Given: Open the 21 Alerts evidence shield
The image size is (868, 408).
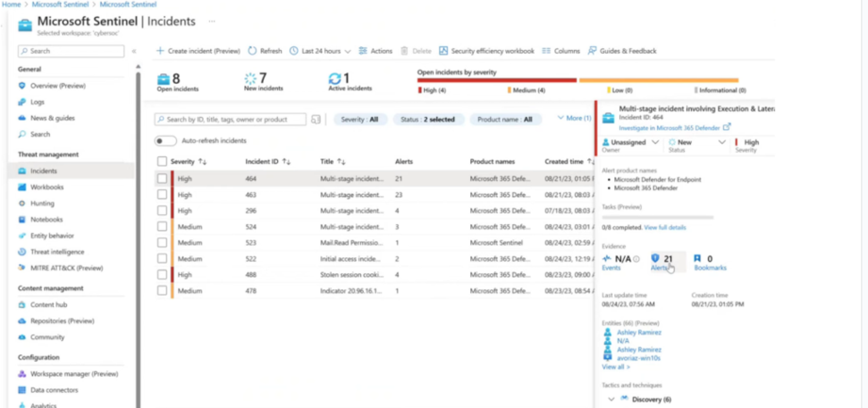Looking at the screenshot, I should tap(655, 258).
